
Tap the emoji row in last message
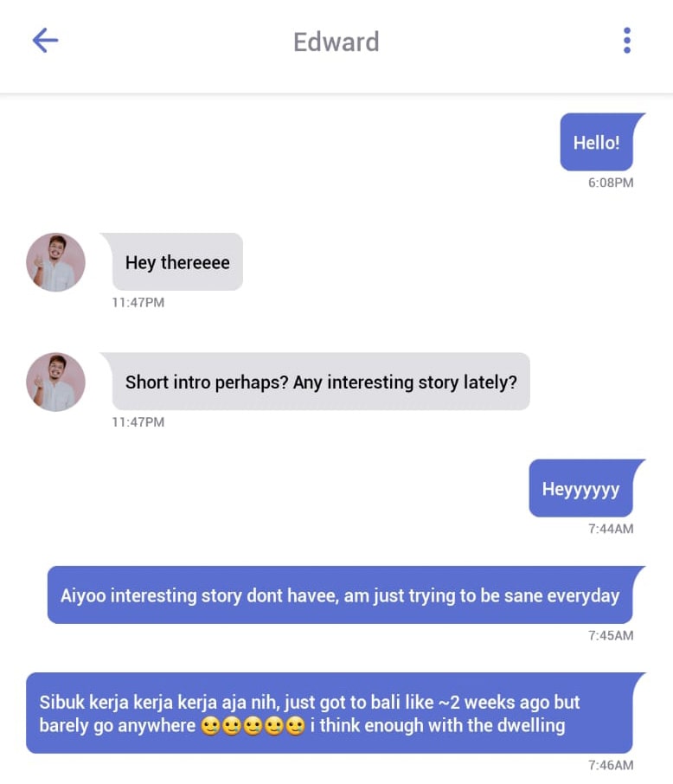click(253, 726)
